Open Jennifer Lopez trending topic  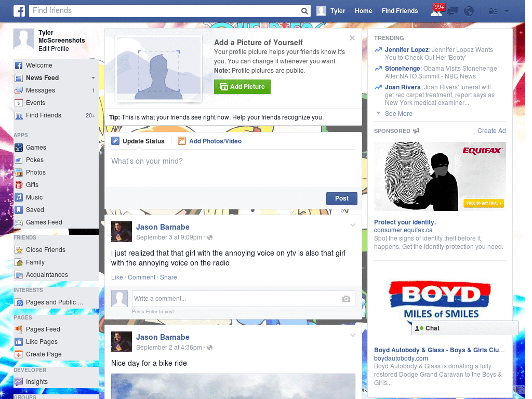(x=406, y=50)
